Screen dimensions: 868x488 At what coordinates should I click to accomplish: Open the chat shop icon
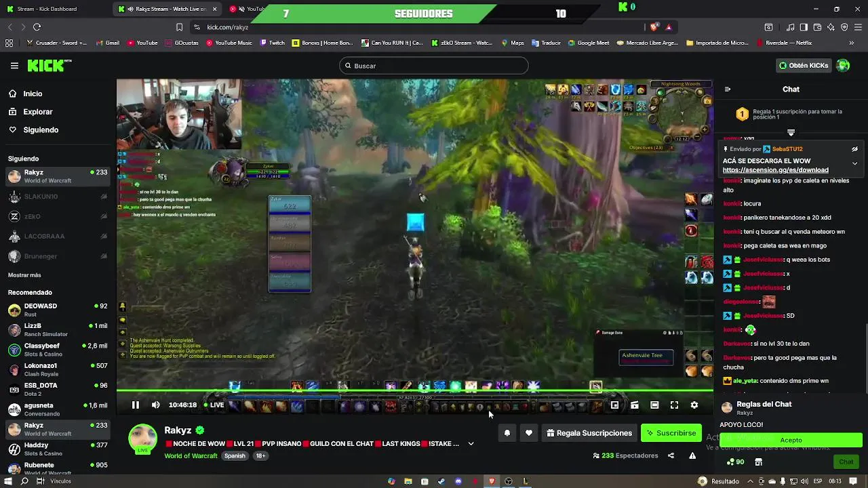(758, 462)
